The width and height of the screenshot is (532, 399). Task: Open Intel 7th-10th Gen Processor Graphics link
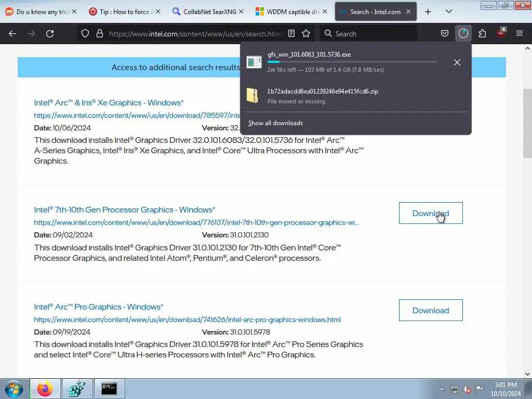[125, 210]
